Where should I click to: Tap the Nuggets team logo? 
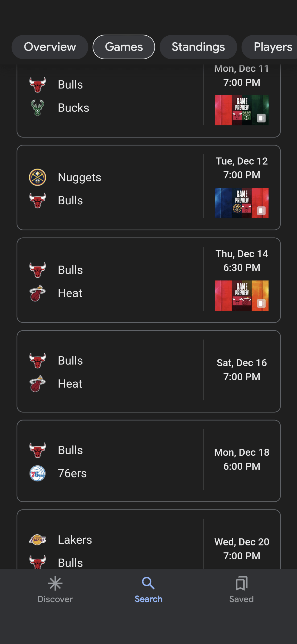pos(38,177)
